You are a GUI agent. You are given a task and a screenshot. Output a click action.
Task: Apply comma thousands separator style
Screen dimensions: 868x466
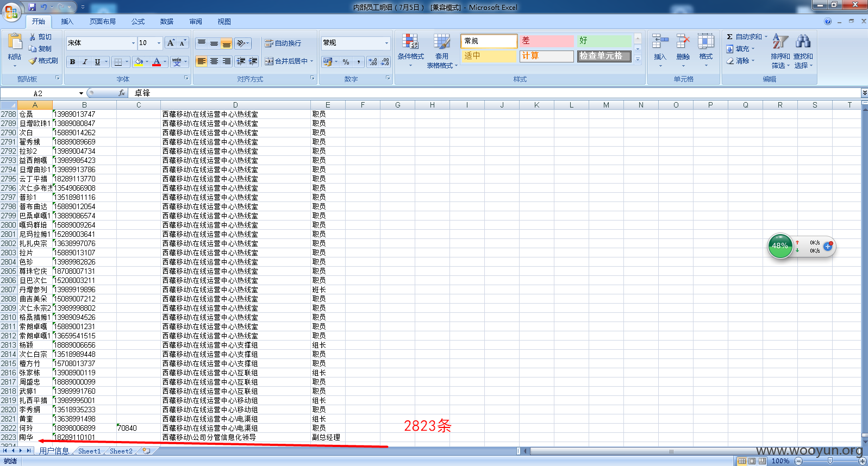359,62
